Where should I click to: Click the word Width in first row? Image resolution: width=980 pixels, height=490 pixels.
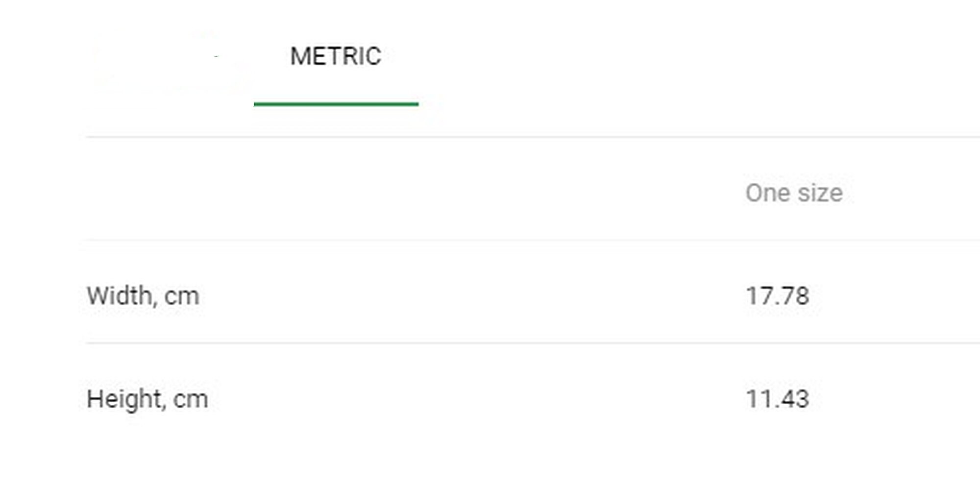[120, 296]
